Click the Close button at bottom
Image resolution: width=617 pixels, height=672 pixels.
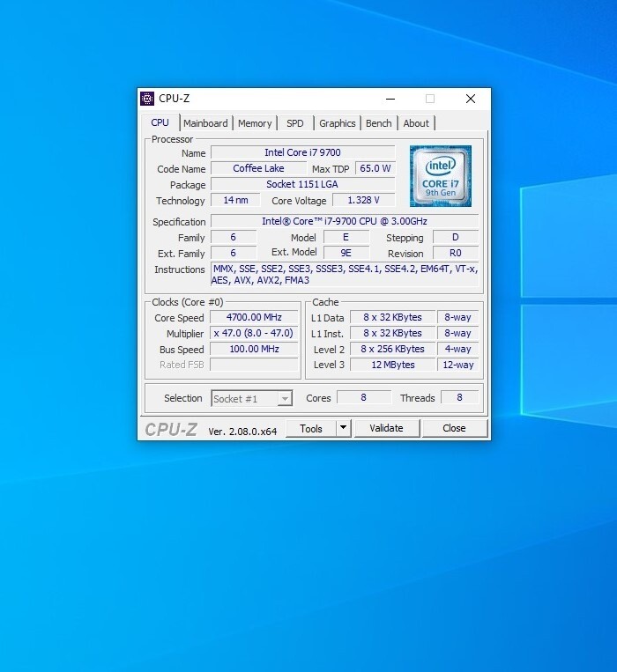coord(454,428)
